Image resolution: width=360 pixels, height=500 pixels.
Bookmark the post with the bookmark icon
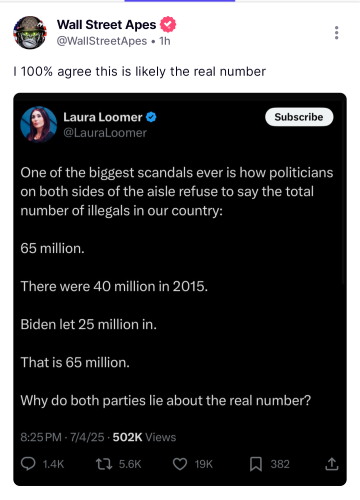256,464
